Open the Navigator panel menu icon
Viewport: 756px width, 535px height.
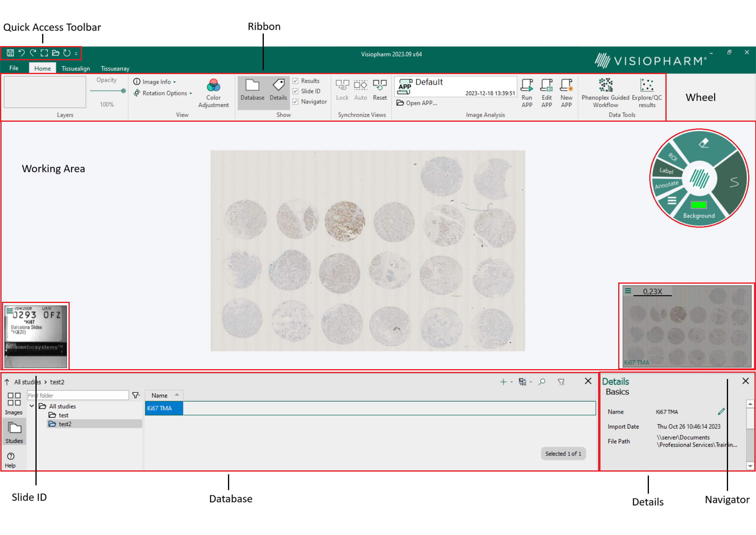click(x=628, y=291)
